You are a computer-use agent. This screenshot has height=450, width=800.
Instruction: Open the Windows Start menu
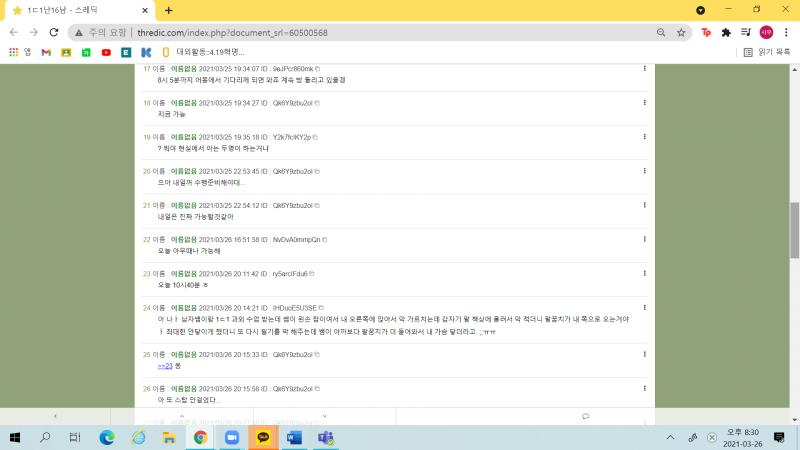(15, 437)
